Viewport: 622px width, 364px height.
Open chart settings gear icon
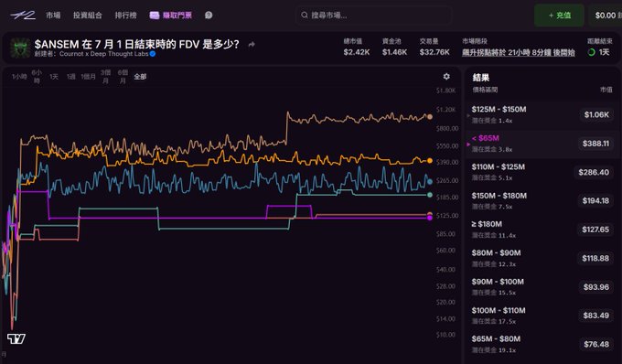click(x=446, y=77)
